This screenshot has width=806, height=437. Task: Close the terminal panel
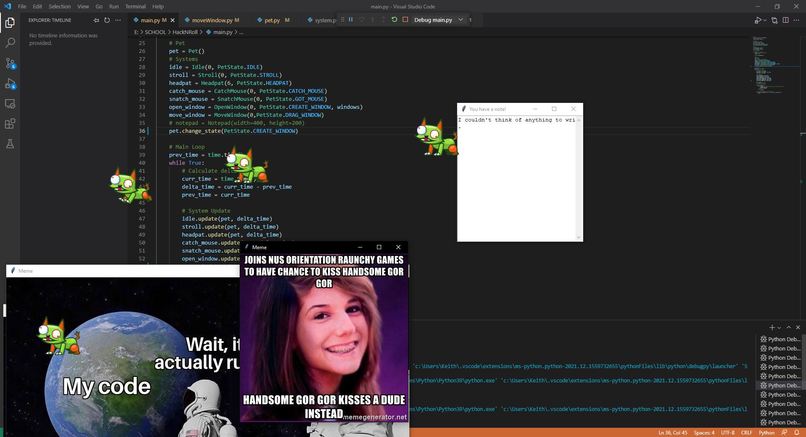[x=798, y=327]
